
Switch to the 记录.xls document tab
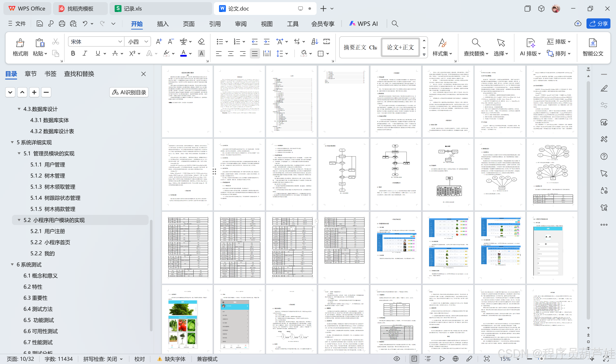(161, 9)
